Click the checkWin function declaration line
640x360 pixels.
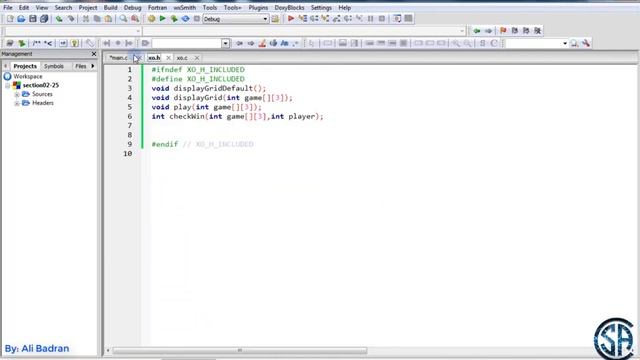237,116
